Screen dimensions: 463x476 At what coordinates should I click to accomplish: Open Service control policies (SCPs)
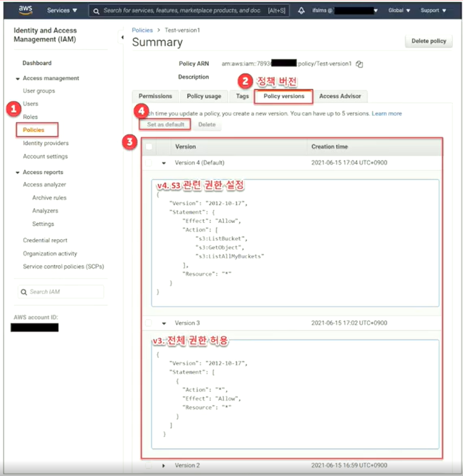63,267
